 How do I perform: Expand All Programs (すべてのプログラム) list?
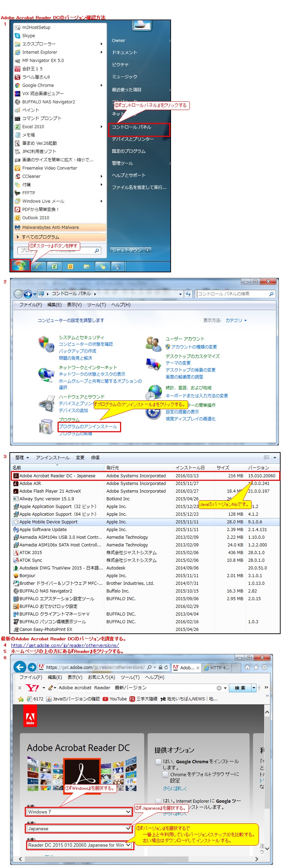pyautogui.click(x=60, y=237)
